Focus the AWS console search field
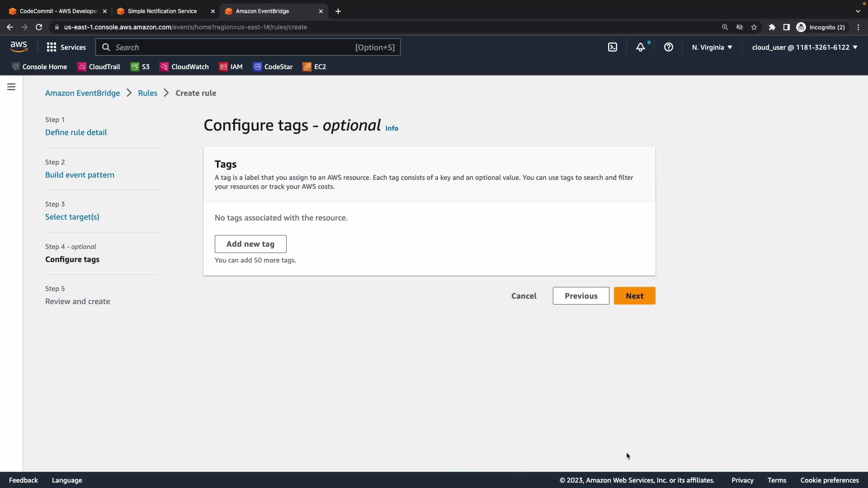Image resolution: width=868 pixels, height=488 pixels. (235, 47)
